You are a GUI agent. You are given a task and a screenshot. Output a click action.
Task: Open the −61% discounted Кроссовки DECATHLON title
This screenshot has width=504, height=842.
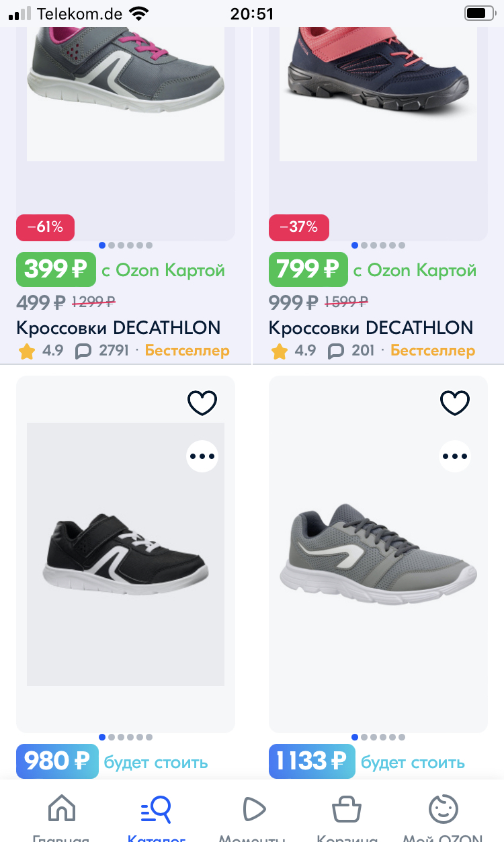pos(118,328)
